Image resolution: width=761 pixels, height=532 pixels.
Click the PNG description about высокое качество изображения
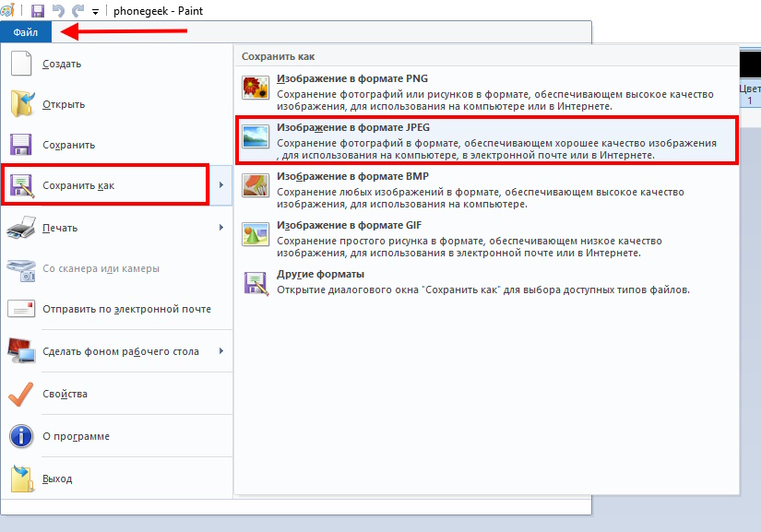pyautogui.click(x=495, y=100)
